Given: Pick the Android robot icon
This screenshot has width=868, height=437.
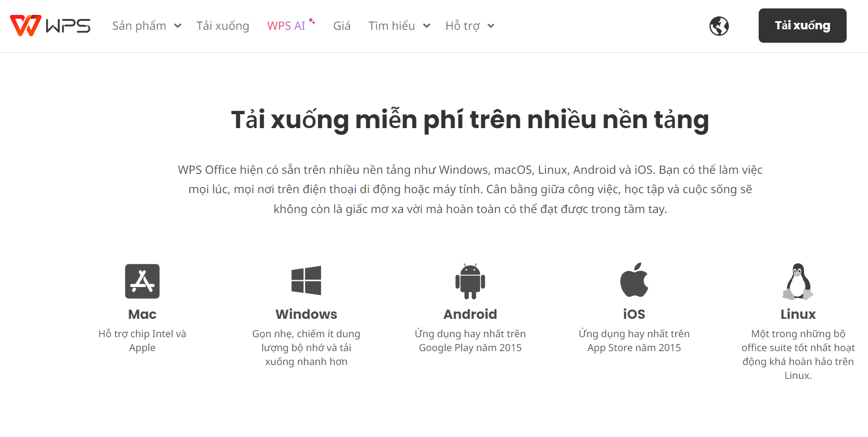Looking at the screenshot, I should tap(470, 281).
